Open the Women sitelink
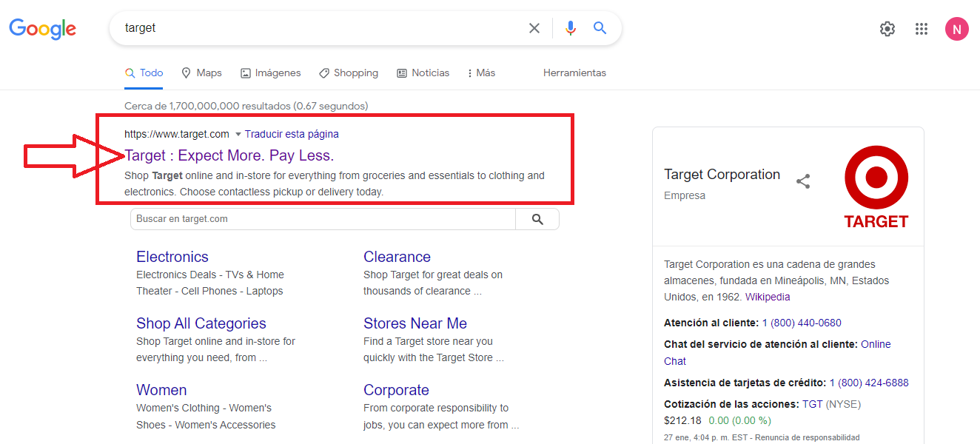 click(x=161, y=390)
